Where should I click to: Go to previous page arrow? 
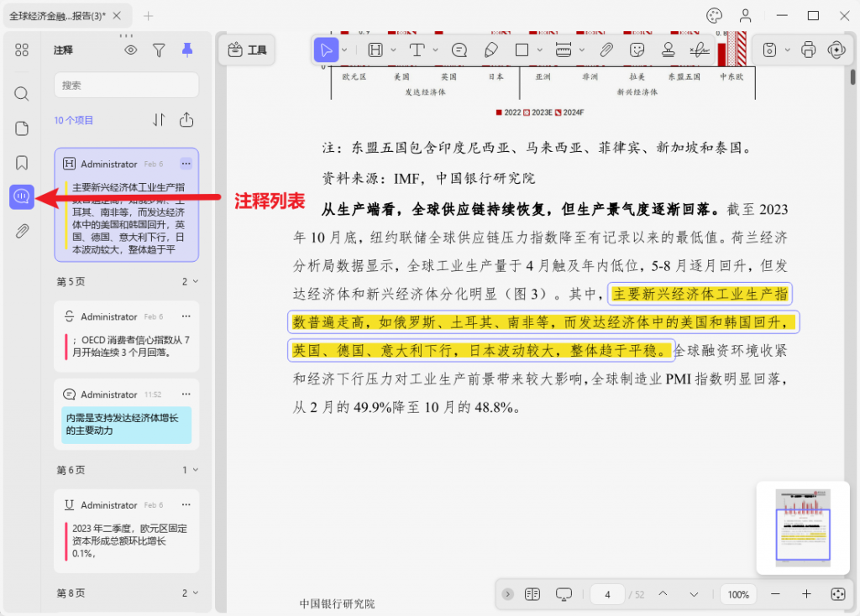(663, 594)
